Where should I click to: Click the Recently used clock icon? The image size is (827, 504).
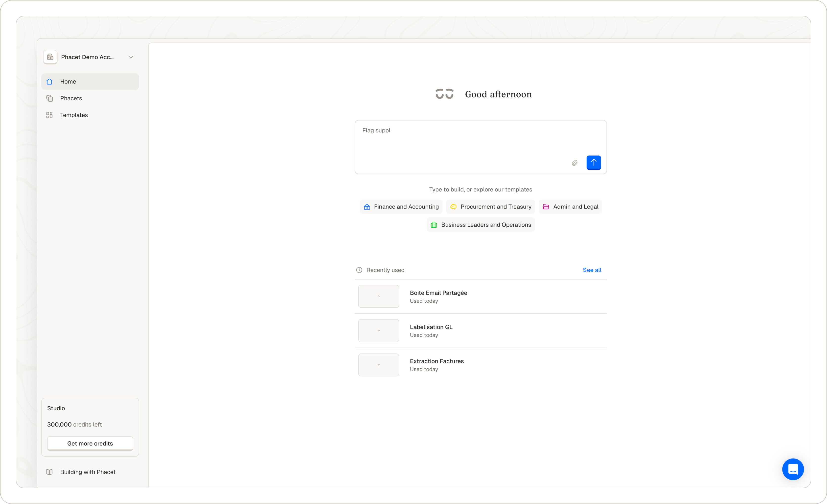tap(359, 270)
